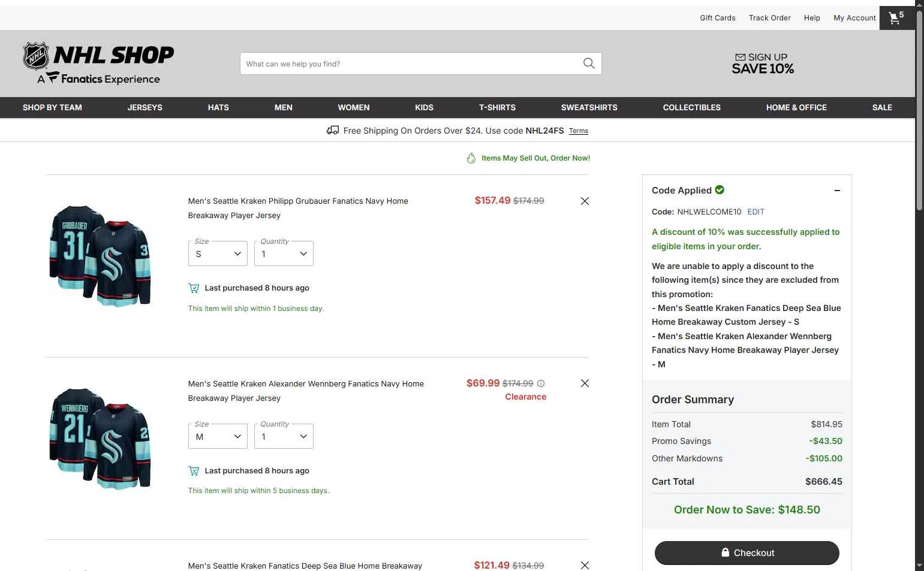This screenshot has height=571, width=924.
Task: Open My Account
Action: 854,18
